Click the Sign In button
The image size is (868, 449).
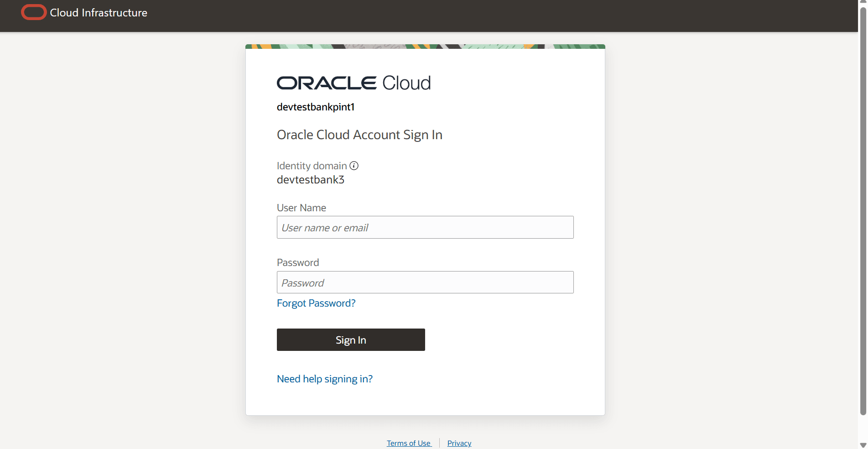351,340
